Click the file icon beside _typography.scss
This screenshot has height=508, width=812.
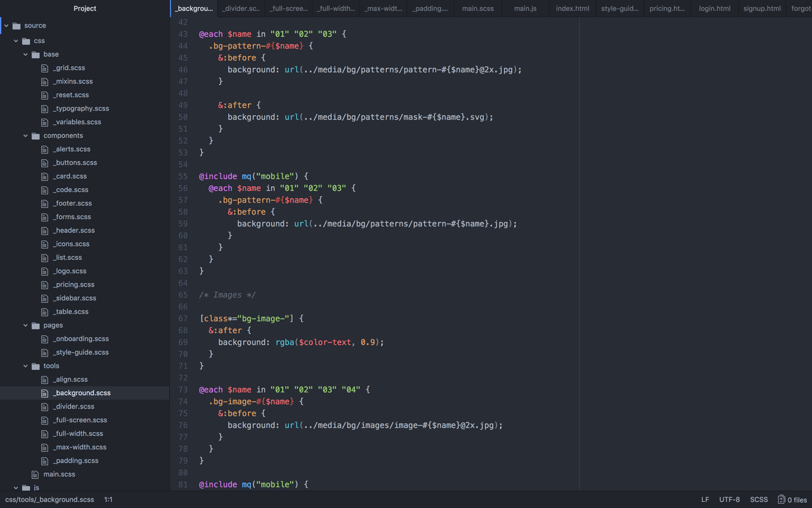(45, 108)
